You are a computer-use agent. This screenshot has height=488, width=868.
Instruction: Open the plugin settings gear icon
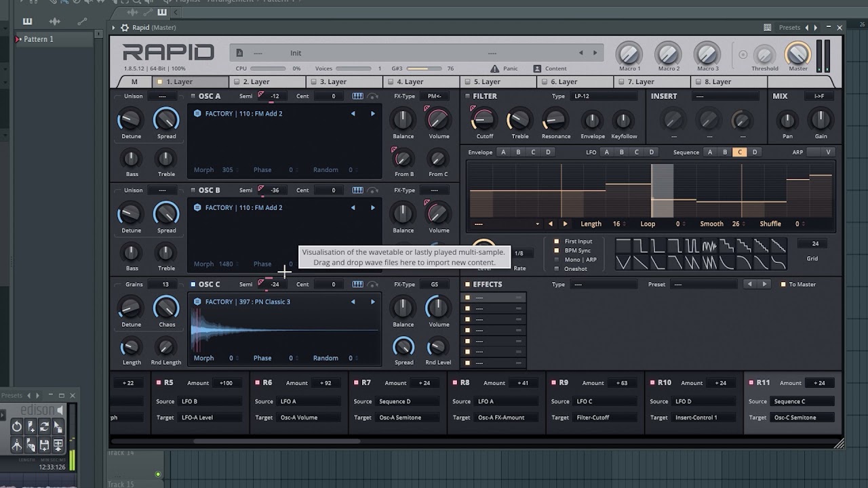pos(124,28)
